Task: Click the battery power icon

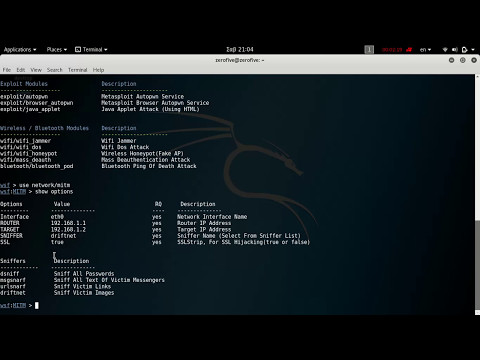Action: pos(465,50)
